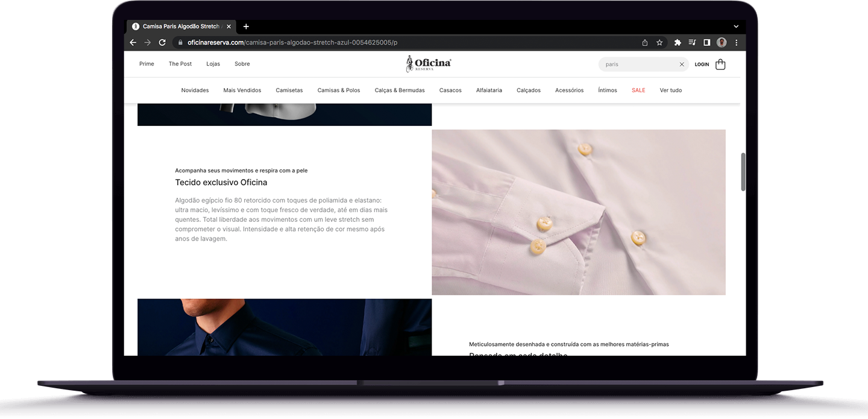Open the Acessórios menu
Image resolution: width=868 pixels, height=419 pixels.
click(x=570, y=90)
